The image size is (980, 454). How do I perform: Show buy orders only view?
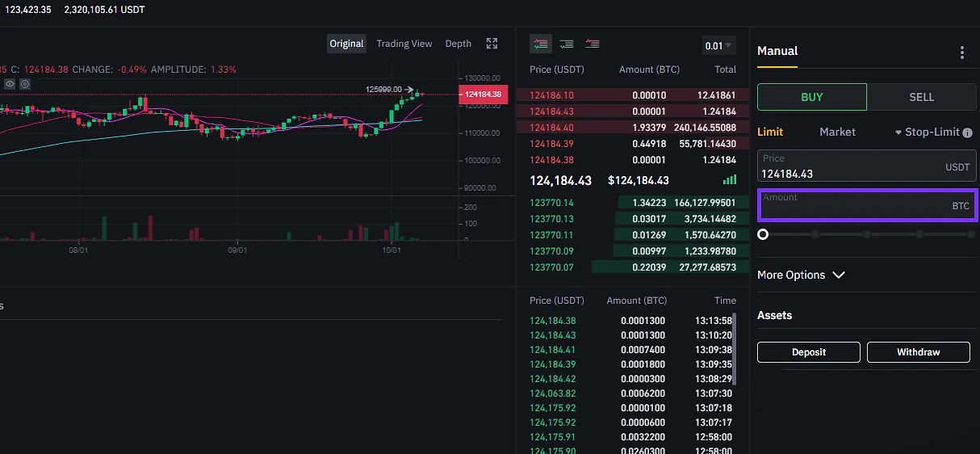(x=567, y=44)
